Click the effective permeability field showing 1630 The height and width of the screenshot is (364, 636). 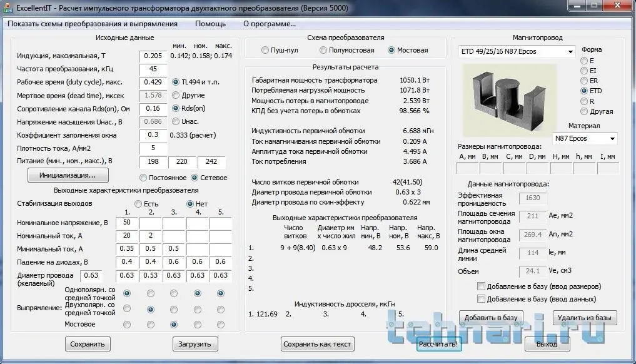533,198
